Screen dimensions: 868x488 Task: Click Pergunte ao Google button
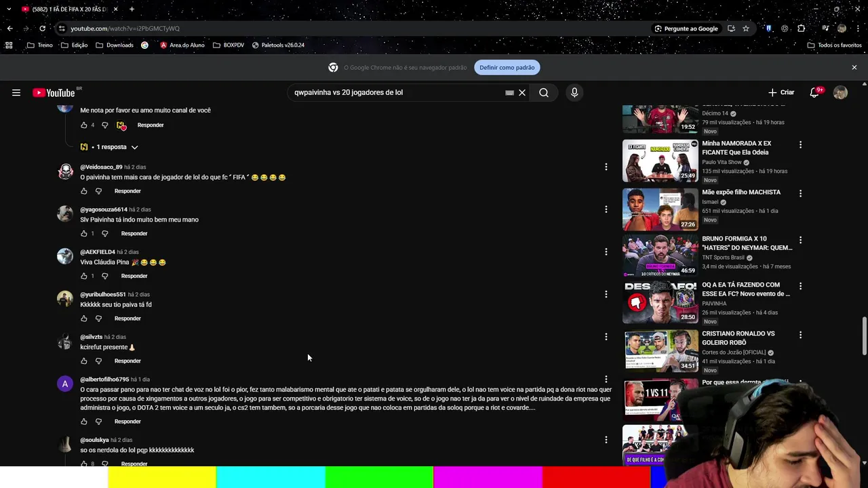click(x=686, y=28)
